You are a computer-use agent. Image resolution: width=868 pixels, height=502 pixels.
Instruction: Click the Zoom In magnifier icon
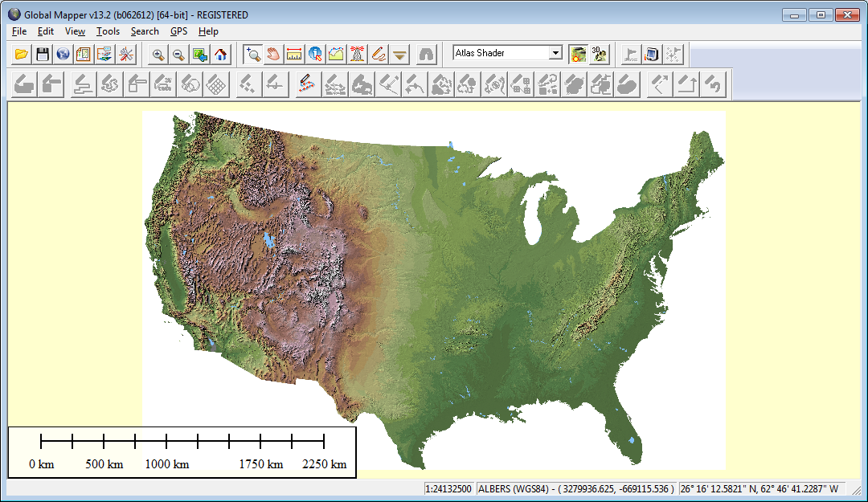click(158, 55)
